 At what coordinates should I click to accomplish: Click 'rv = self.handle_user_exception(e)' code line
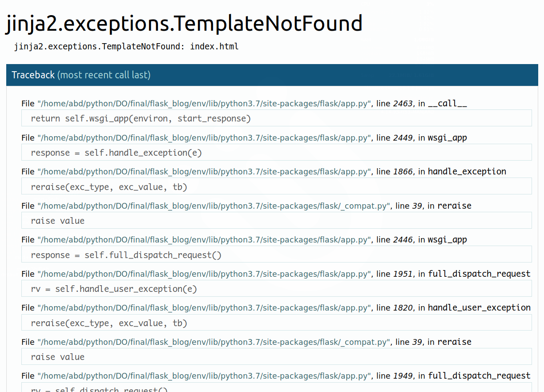click(113, 288)
